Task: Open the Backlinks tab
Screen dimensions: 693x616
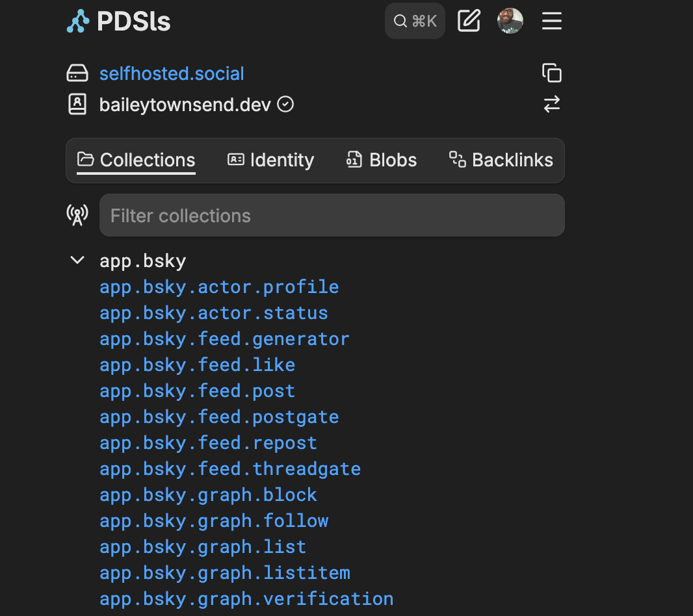Action: [x=501, y=160]
